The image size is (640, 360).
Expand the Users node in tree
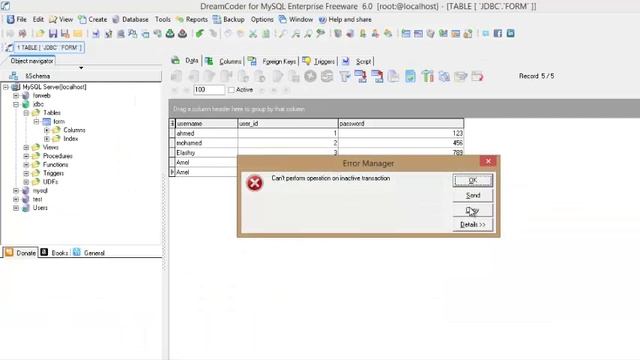(16, 208)
